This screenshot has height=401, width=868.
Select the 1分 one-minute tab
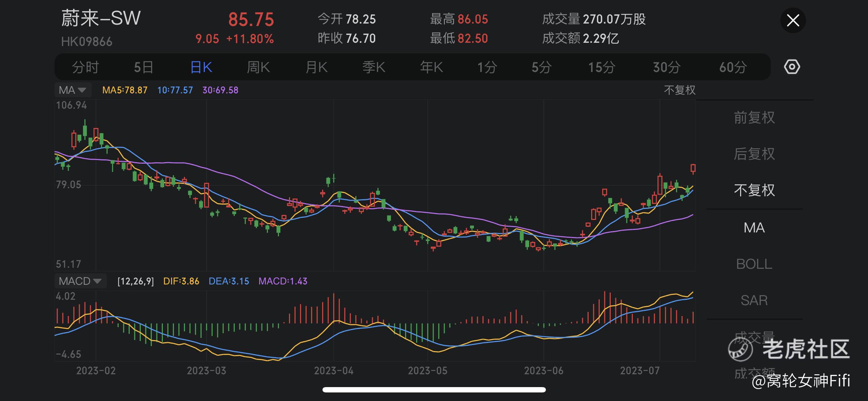coord(487,67)
